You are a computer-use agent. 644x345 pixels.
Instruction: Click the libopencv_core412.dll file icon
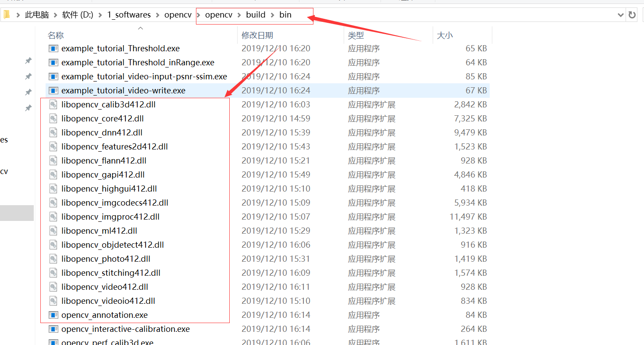pyautogui.click(x=53, y=118)
